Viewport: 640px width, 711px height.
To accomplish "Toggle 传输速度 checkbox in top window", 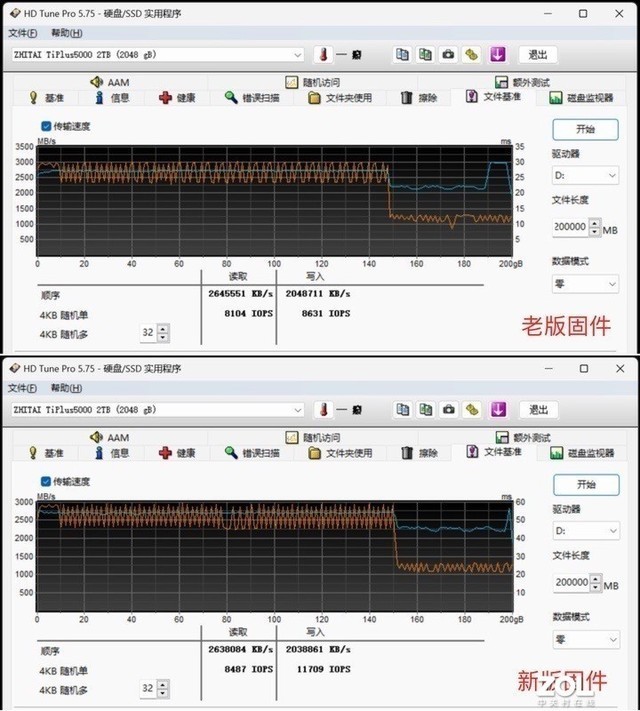I will (46, 126).
